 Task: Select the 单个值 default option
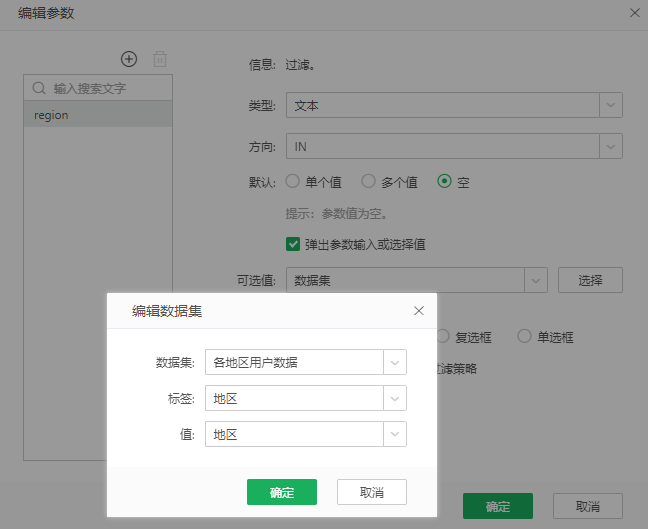293,181
